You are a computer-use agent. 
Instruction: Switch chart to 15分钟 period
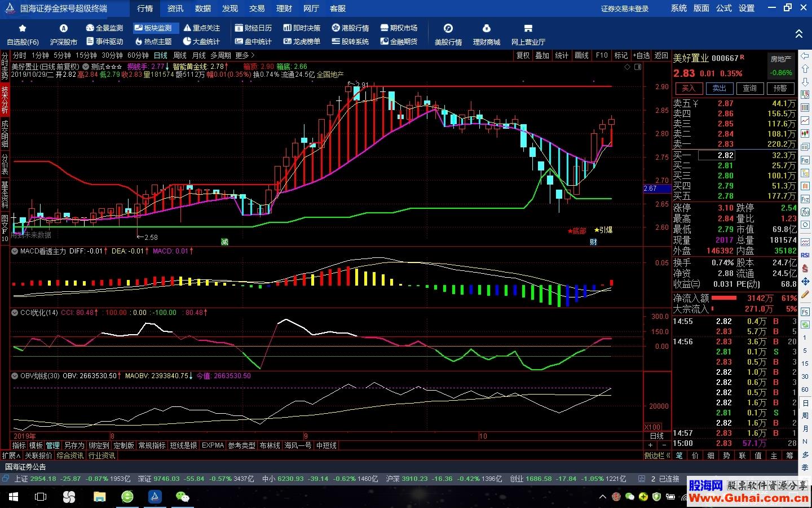[x=86, y=55]
